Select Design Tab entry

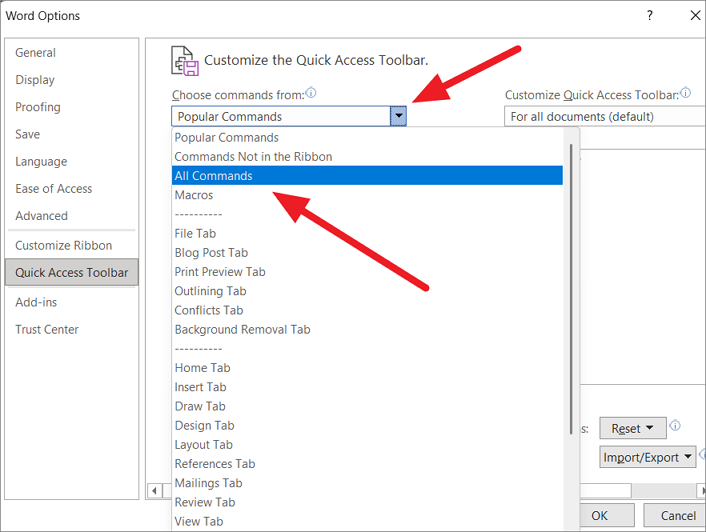[367, 425]
